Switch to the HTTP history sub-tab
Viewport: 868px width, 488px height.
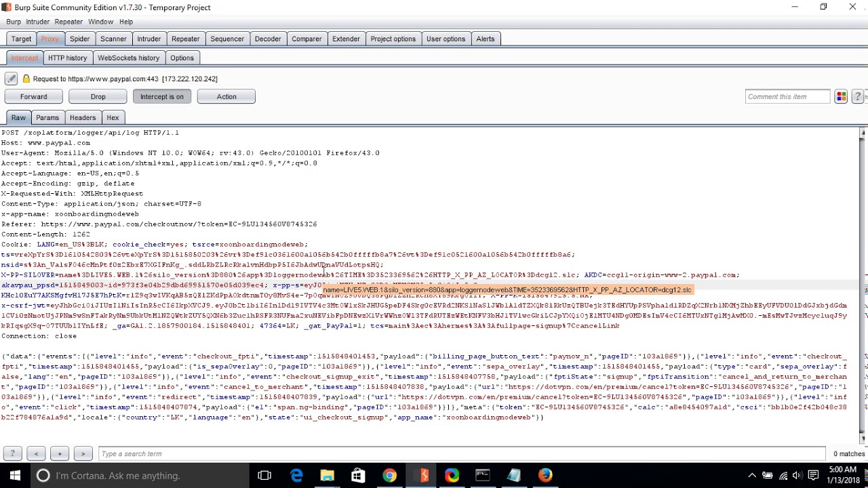[67, 58]
